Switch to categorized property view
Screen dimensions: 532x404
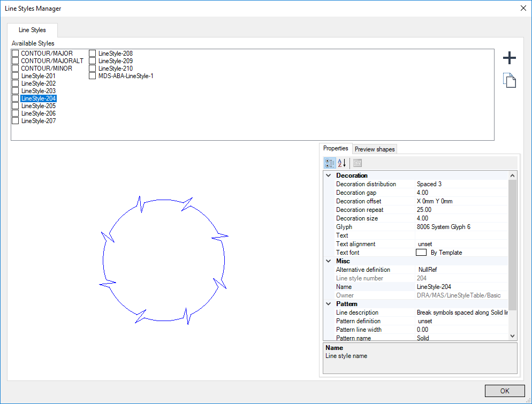tap(330, 163)
